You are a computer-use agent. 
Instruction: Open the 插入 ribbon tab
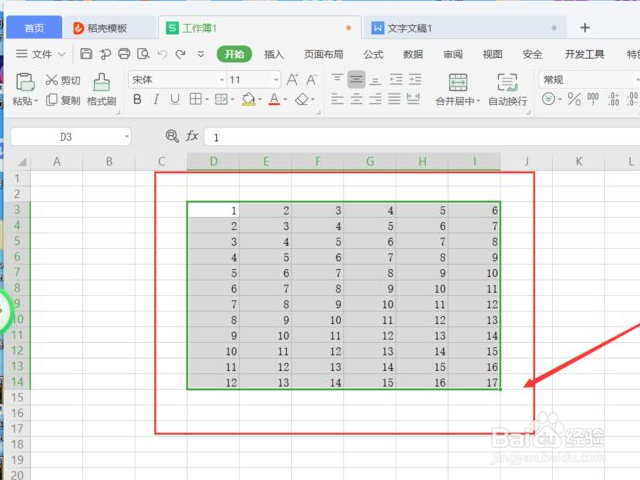point(274,54)
